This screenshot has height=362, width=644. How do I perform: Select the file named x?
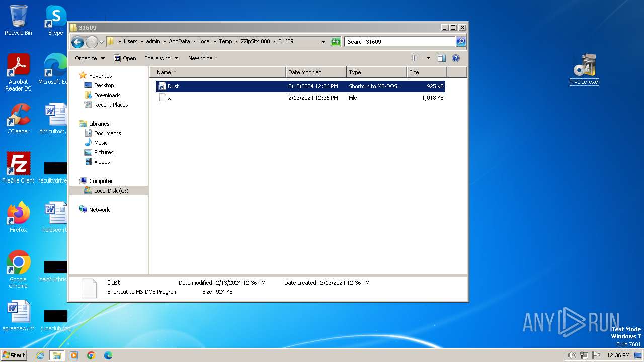point(300,98)
